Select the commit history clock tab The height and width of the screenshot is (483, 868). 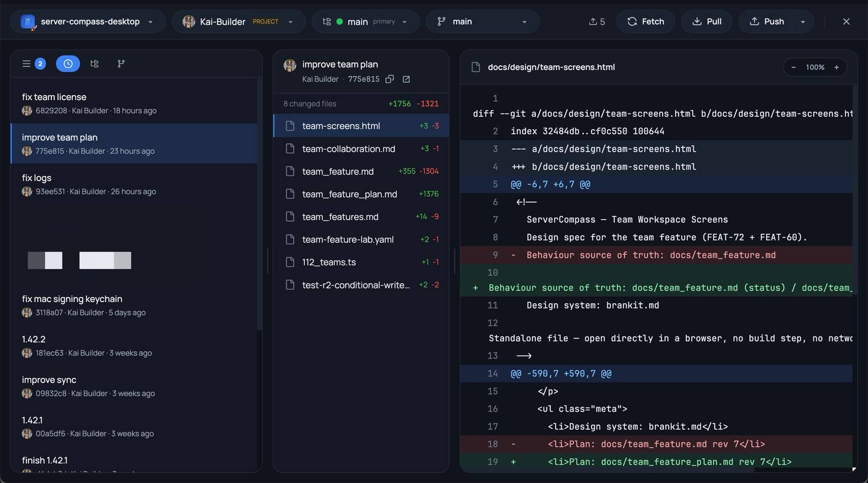[68, 64]
